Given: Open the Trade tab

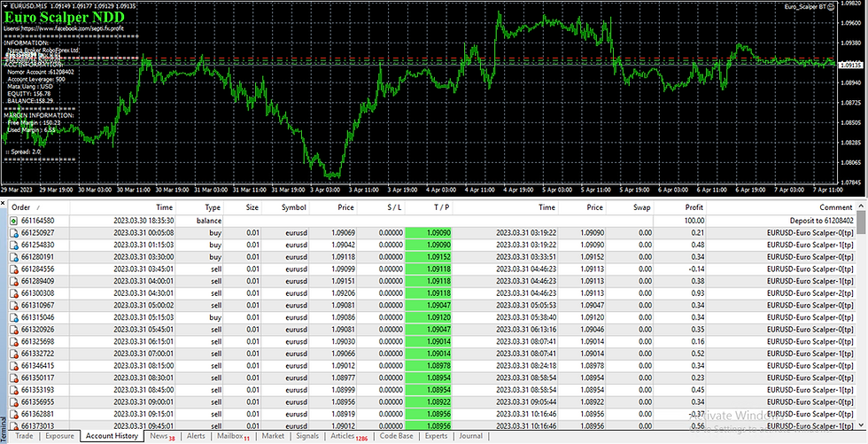Looking at the screenshot, I should click(24, 436).
